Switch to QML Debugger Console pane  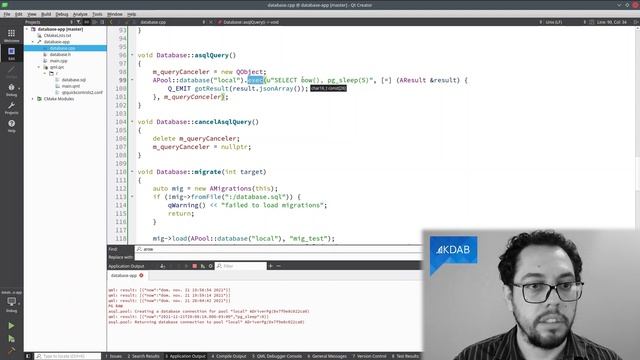277,356
